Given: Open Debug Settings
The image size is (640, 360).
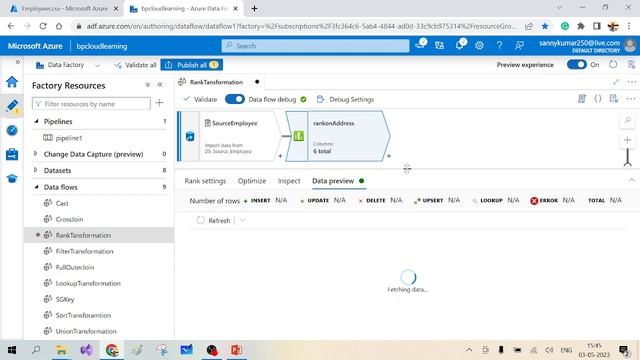Looking at the screenshot, I should pos(345,99).
